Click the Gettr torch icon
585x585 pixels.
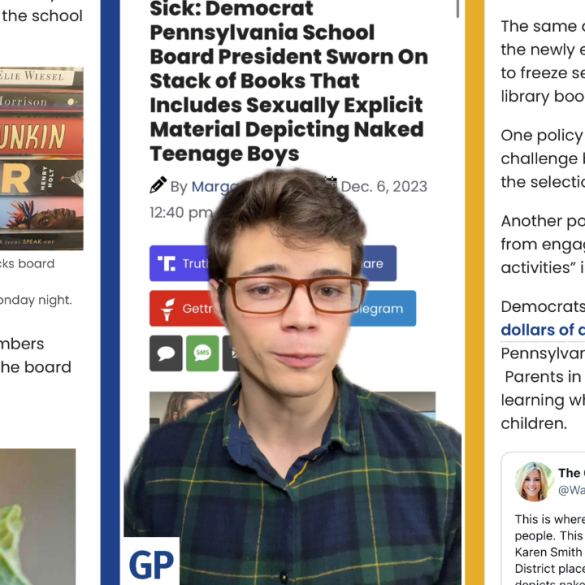[x=167, y=309]
